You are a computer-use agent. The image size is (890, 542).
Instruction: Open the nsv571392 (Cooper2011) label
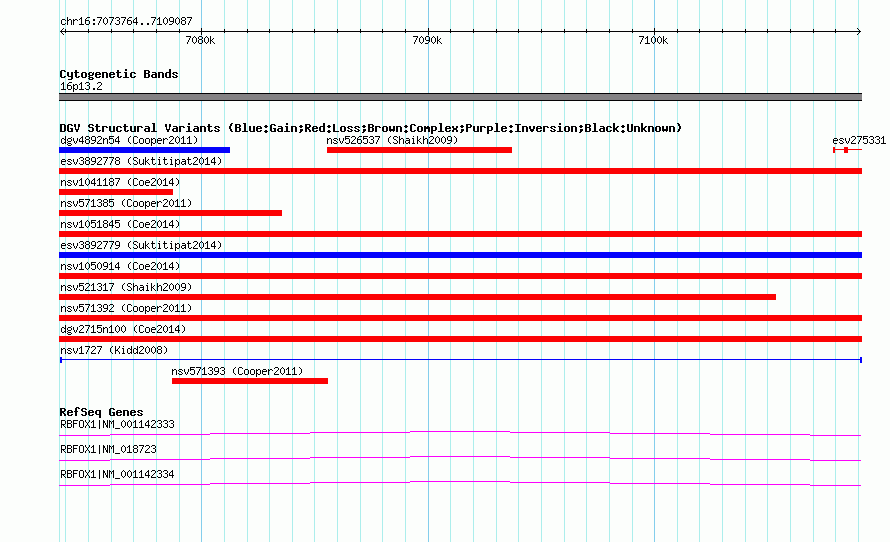pyautogui.click(x=126, y=308)
